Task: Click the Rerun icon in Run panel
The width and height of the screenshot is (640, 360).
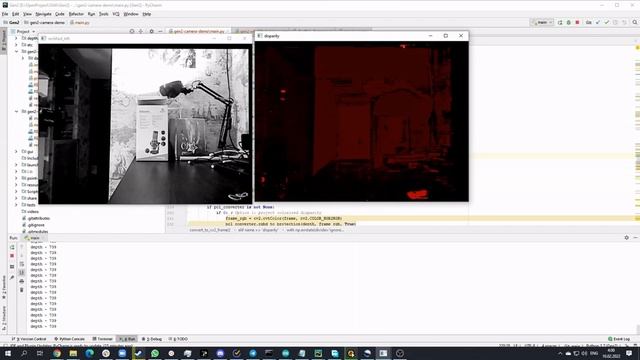Action: coord(12,247)
